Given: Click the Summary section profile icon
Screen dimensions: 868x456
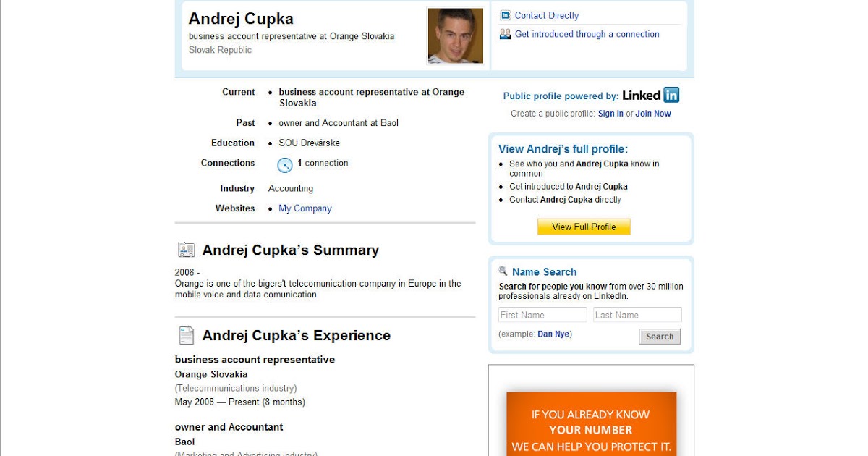Looking at the screenshot, I should point(187,250).
